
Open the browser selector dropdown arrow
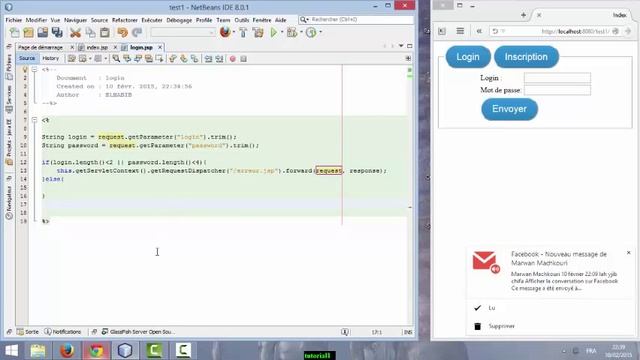[234, 32]
